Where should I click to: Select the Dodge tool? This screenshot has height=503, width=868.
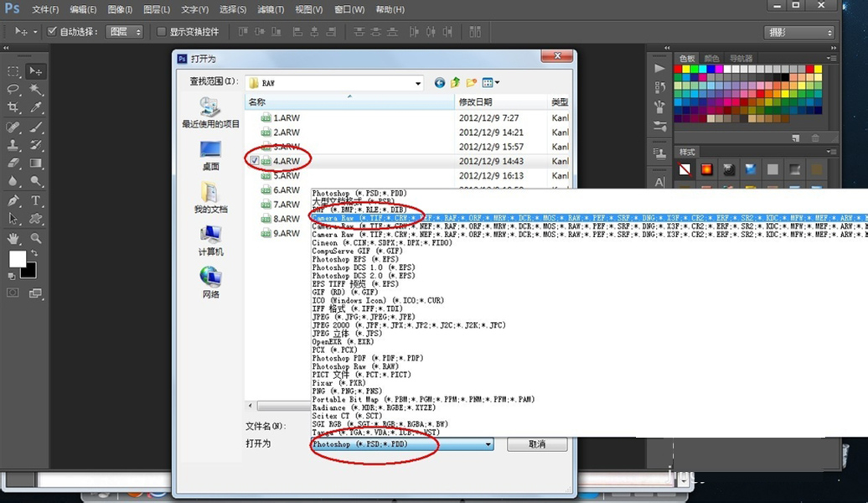pyautogui.click(x=36, y=181)
